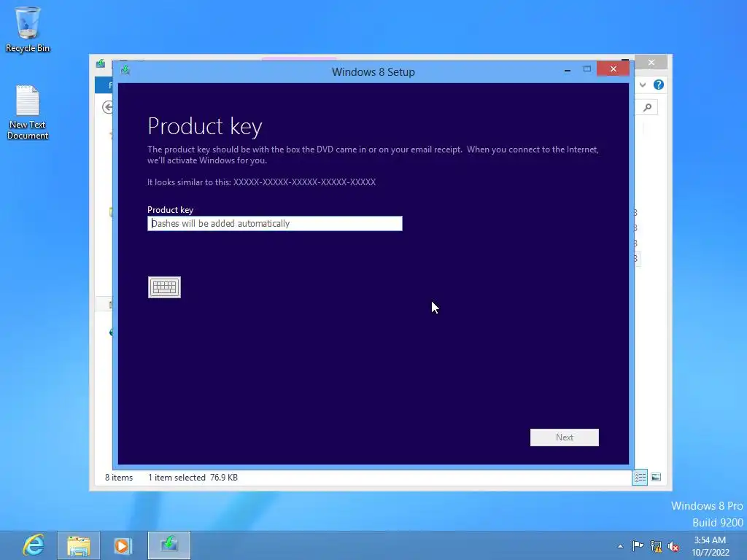Switch Explorer to details view
Viewport: 747px width, 560px height.
pos(640,477)
